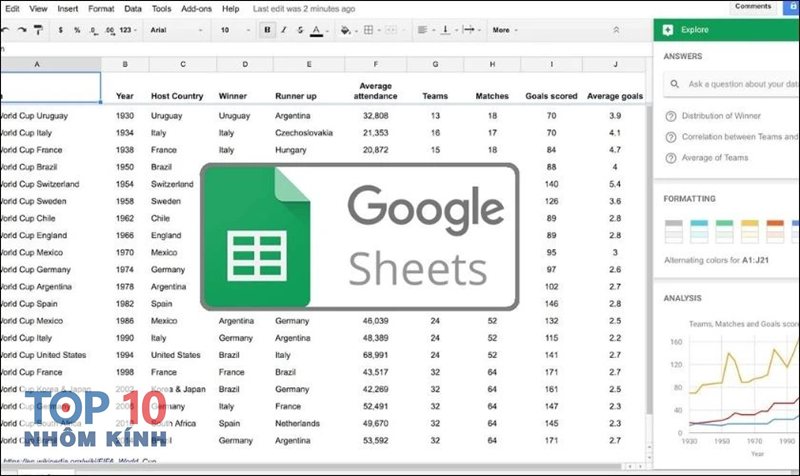Image resolution: width=800 pixels, height=476 pixels.
Task: Click the merge cells icon
Action: (x=390, y=30)
